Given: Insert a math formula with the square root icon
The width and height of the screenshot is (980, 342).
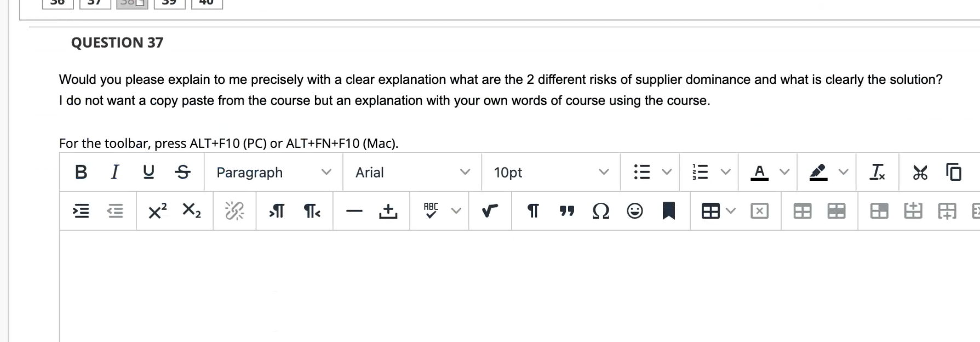Looking at the screenshot, I should pos(489,210).
